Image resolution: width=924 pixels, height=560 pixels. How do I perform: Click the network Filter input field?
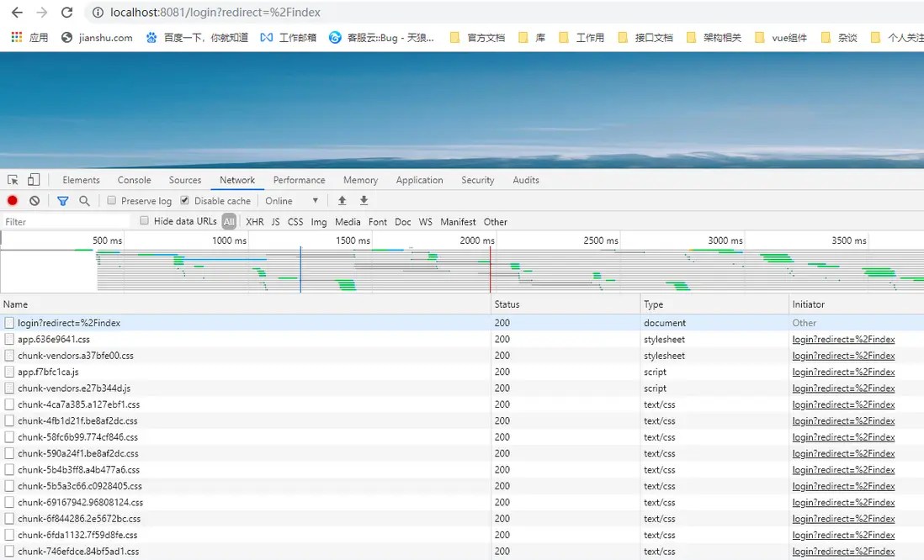pos(63,221)
